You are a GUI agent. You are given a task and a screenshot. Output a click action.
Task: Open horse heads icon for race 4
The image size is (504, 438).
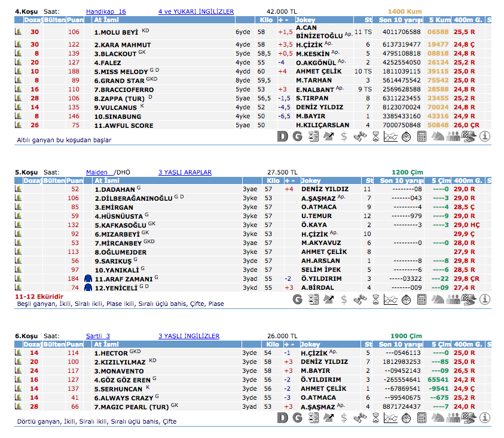click(x=438, y=137)
